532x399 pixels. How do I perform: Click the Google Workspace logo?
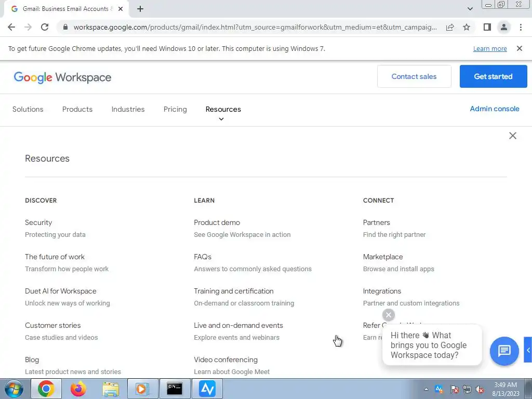tap(62, 77)
